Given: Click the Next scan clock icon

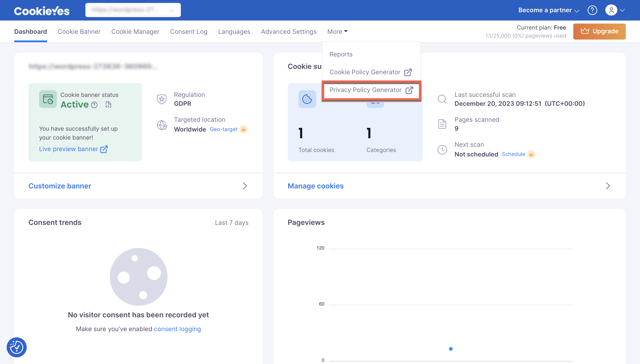Looking at the screenshot, I should point(442,150).
